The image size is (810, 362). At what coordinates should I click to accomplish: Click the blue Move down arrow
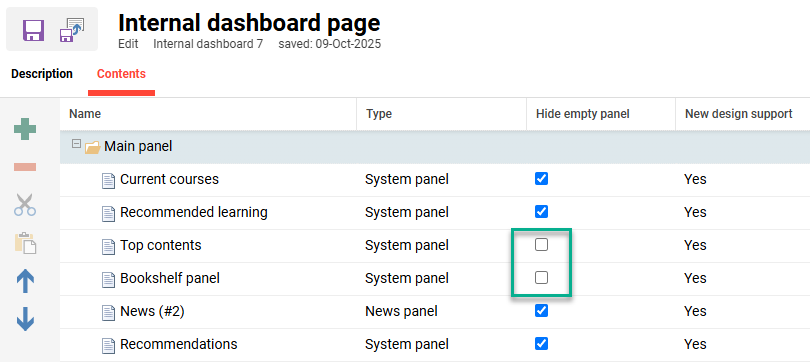point(25,319)
